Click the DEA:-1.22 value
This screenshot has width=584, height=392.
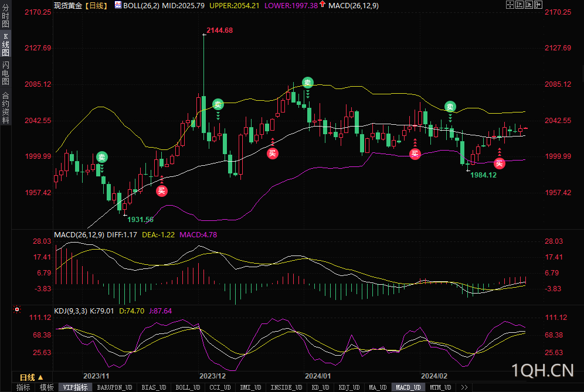click(x=158, y=235)
